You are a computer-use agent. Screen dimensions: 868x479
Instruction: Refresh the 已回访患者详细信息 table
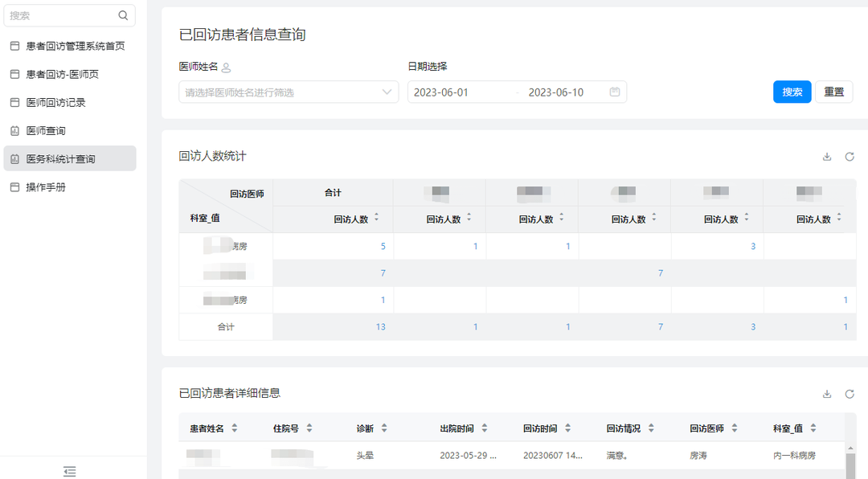[x=850, y=394]
